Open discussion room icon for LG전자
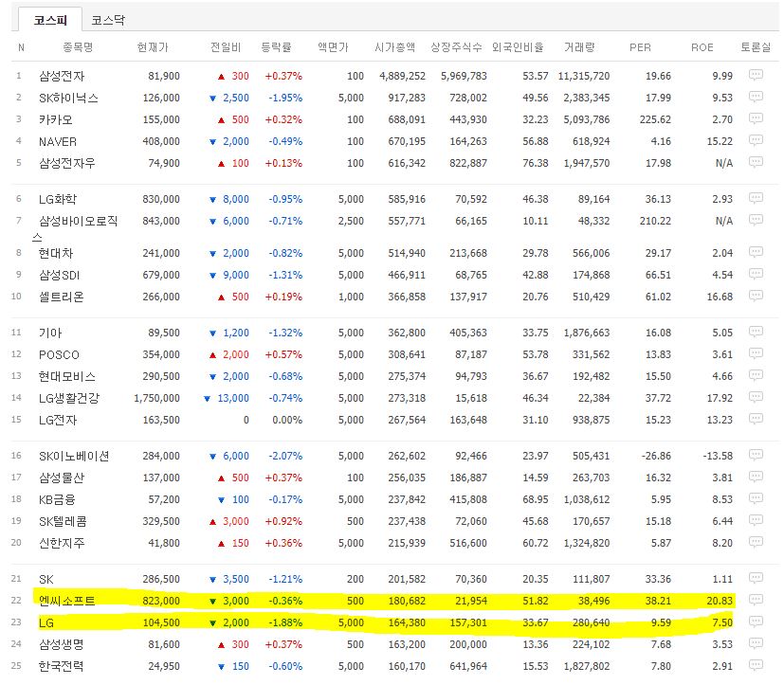This screenshot has width=784, height=685. [x=756, y=419]
